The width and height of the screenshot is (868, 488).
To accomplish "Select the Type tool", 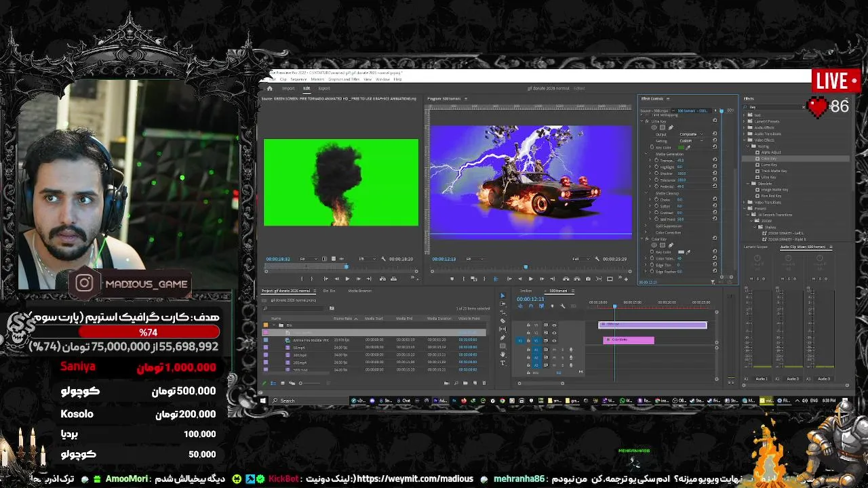I will 502,363.
